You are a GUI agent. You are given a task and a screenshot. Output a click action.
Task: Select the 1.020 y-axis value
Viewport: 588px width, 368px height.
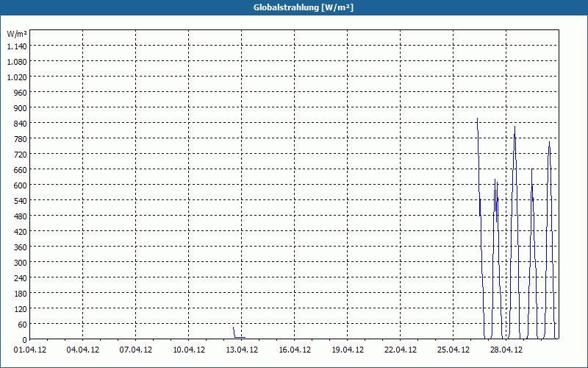point(17,77)
